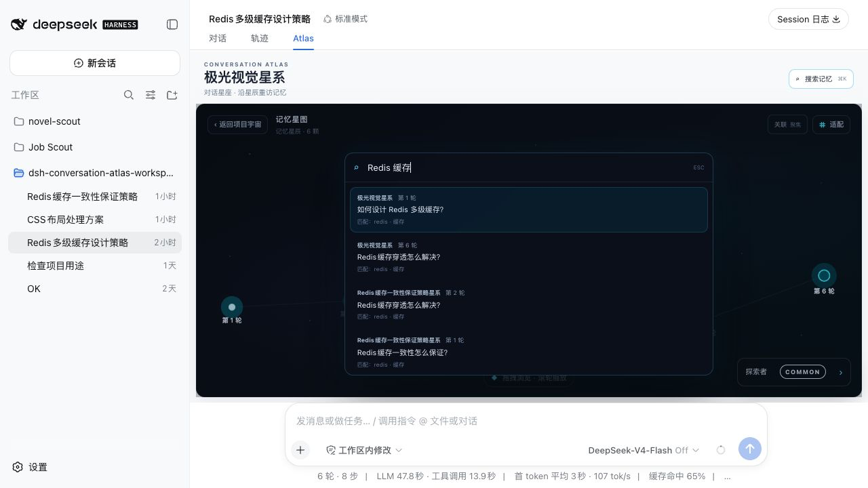Click the Session 日志 button
Image resolution: width=868 pixels, height=488 pixels.
pos(808,19)
